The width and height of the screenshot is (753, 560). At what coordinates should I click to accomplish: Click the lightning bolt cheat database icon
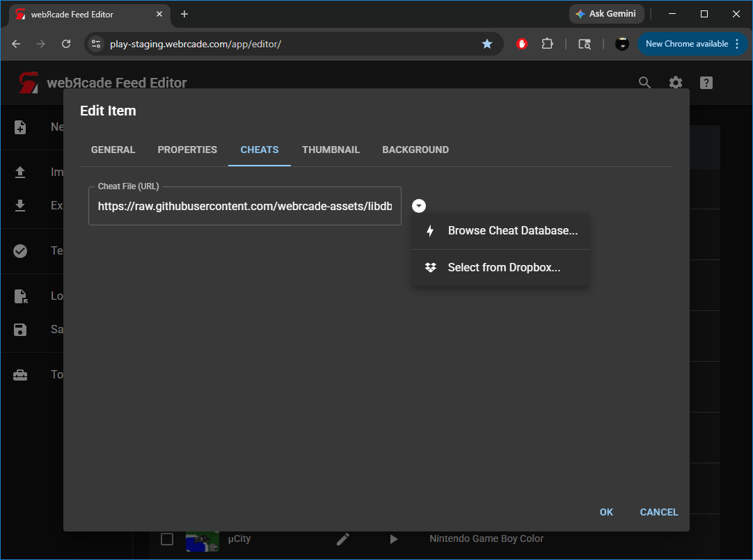click(430, 231)
